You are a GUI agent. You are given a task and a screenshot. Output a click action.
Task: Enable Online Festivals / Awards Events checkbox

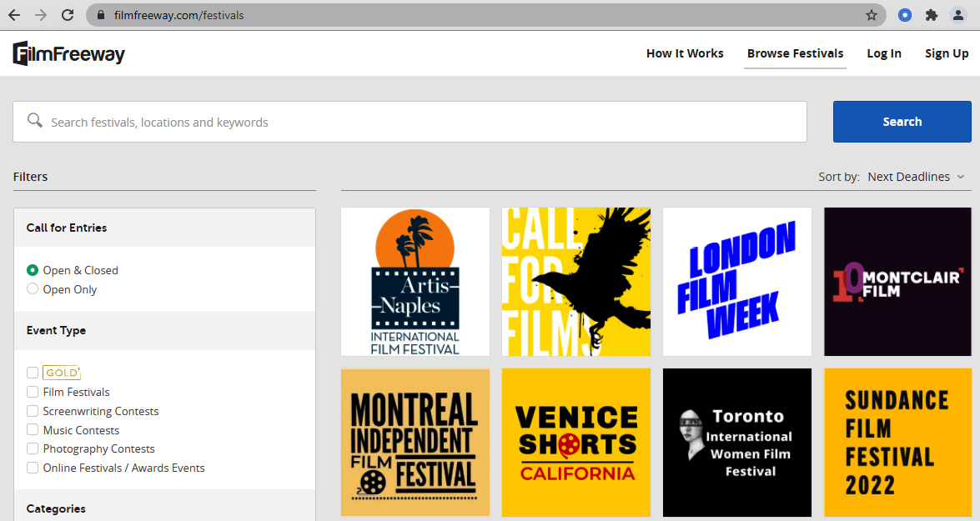point(33,468)
